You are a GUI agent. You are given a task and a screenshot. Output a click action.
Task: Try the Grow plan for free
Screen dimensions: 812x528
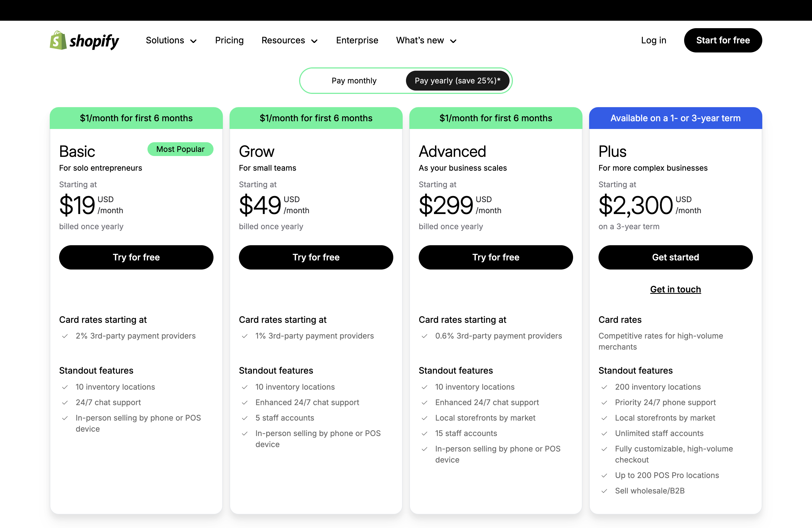[316, 257]
